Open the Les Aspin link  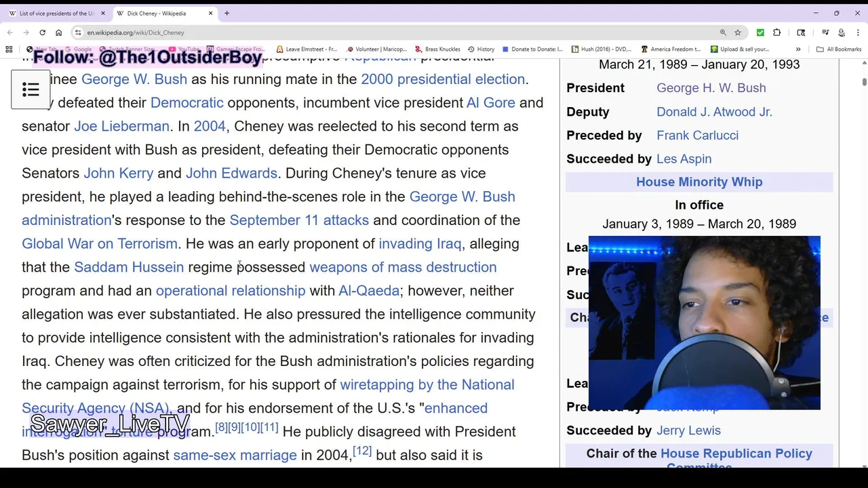[684, 159]
